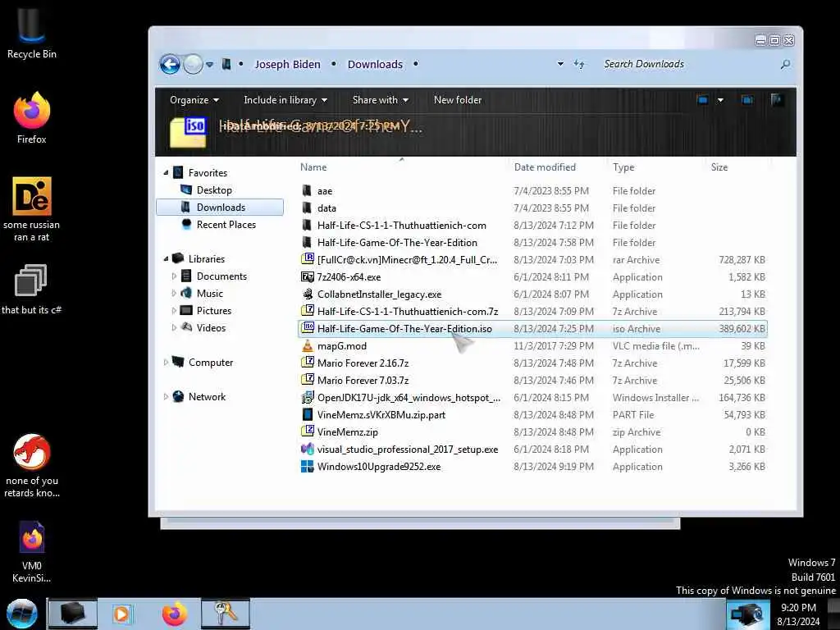Collapse the Libraries tree group
This screenshot has width=840, height=630.
tap(166, 258)
